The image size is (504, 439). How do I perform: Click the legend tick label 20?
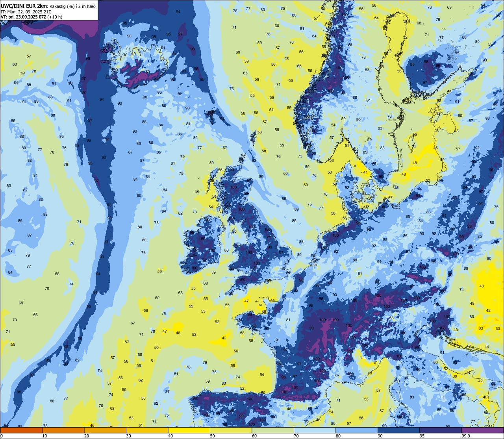[87, 436]
